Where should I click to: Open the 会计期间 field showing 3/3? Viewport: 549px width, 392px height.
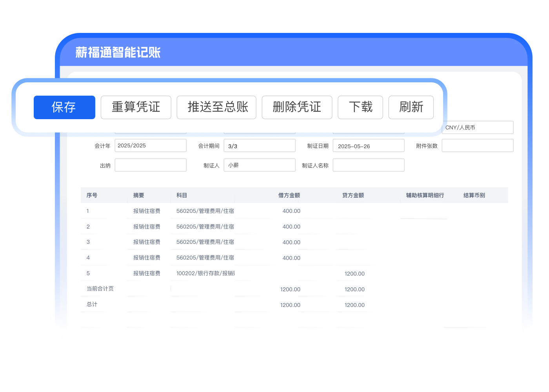coord(259,146)
